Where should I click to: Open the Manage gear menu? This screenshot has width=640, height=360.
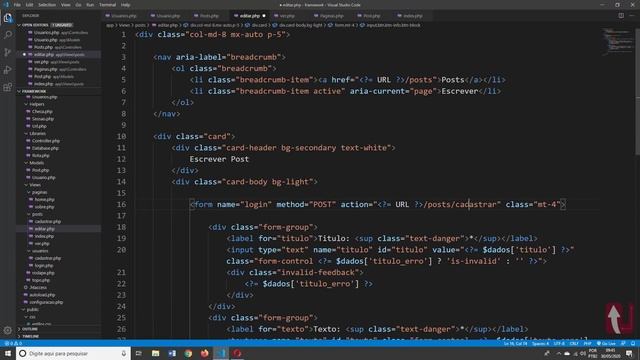(8, 330)
